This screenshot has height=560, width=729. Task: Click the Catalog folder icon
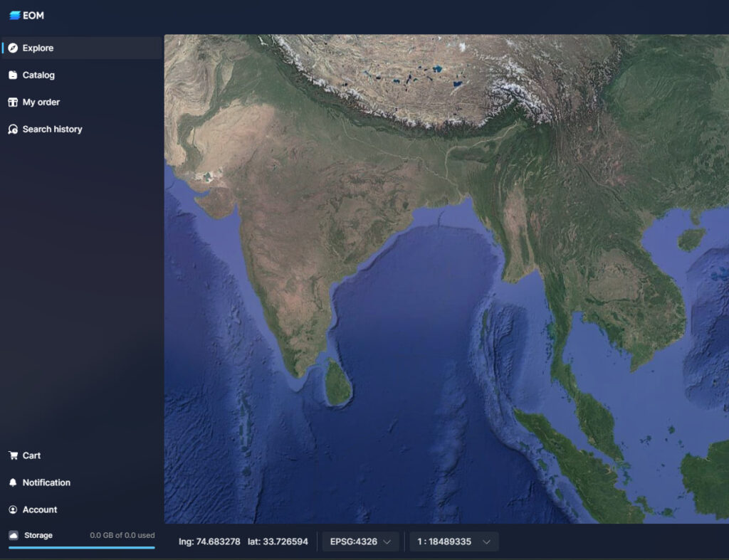13,75
